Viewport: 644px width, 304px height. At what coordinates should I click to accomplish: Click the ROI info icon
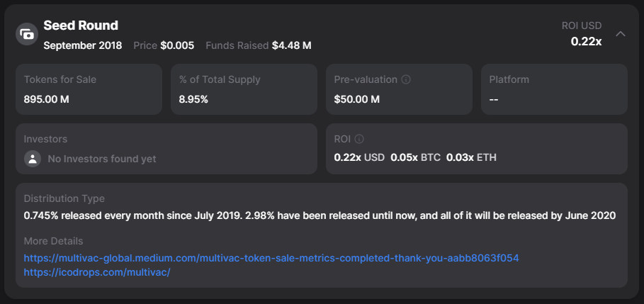click(359, 140)
